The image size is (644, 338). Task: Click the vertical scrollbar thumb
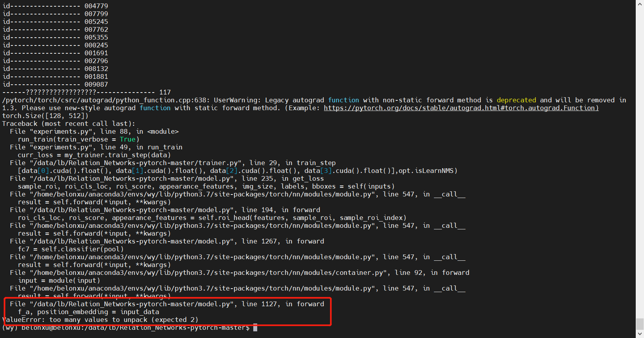[640, 324]
